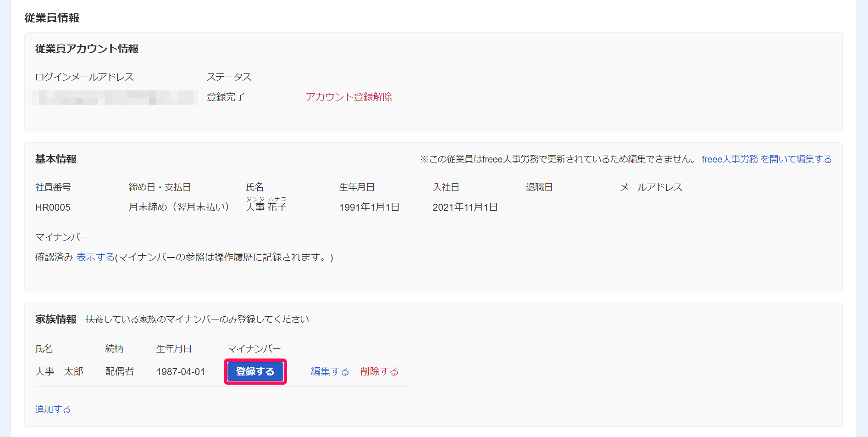Click the blurred login email address field
Viewport: 868px width, 437px height.
115,97
